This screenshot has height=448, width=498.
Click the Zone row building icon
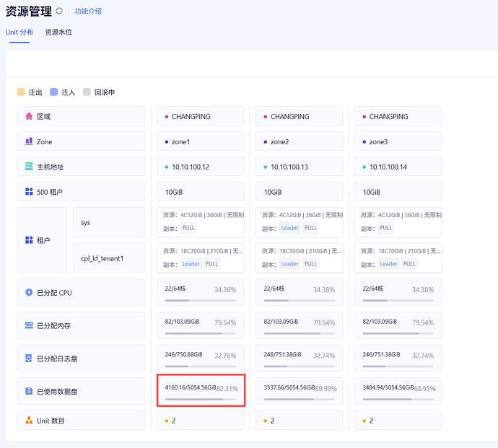[x=29, y=141]
